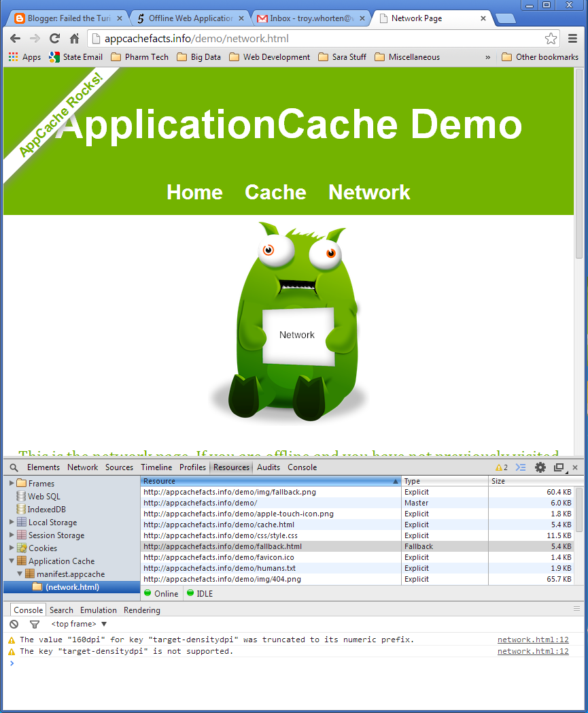
Task: Go to the Home page link
Action: 194,193
